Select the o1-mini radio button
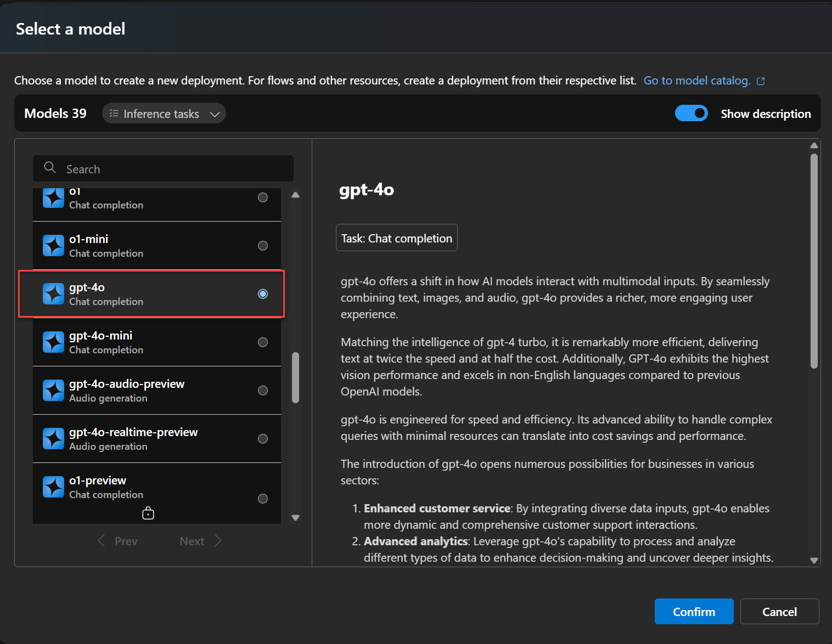 tap(263, 246)
